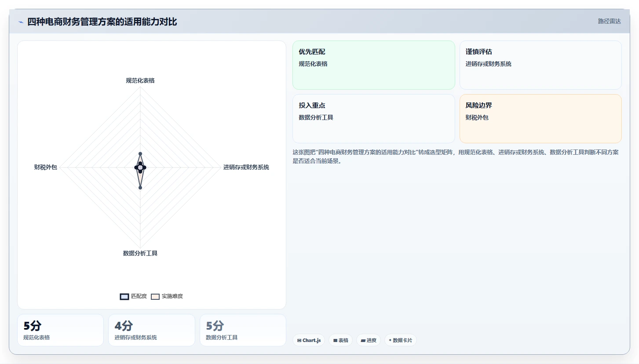639x364 pixels.
Task: Select the 表格 tag
Action: [340, 340]
